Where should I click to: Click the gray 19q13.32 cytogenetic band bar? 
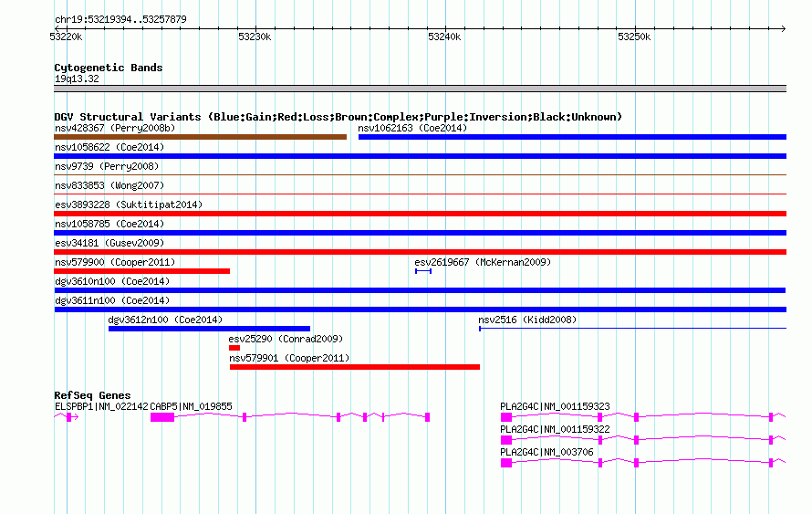point(420,89)
